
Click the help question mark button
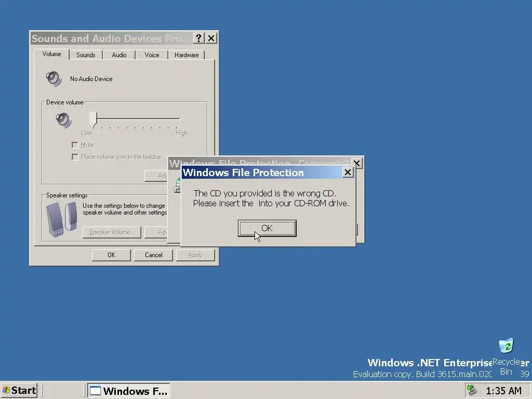click(x=199, y=38)
